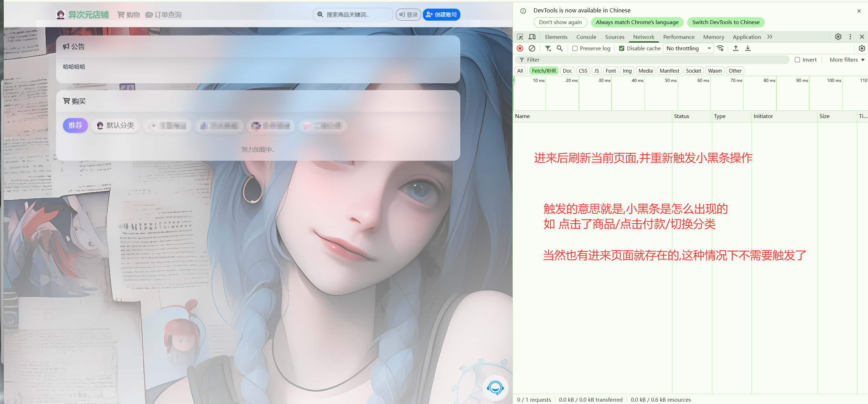Click the stop recording network log icon
Screen dimensions: 868x404
tap(520, 49)
